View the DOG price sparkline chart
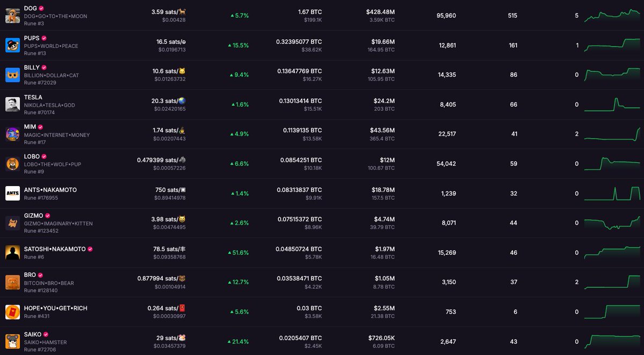 coord(612,15)
